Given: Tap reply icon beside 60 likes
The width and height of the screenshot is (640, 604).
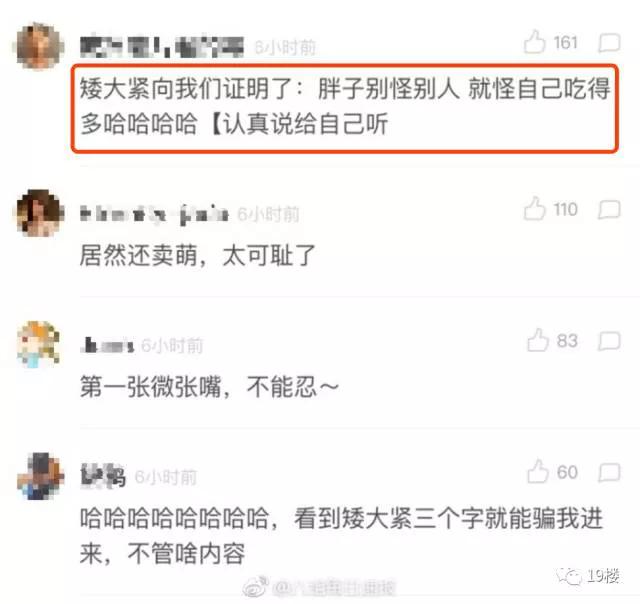Looking at the screenshot, I should 609,473.
